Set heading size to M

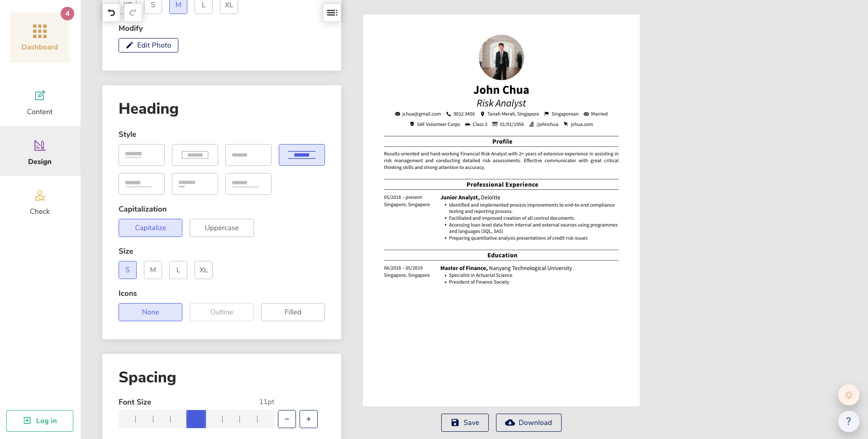click(153, 270)
